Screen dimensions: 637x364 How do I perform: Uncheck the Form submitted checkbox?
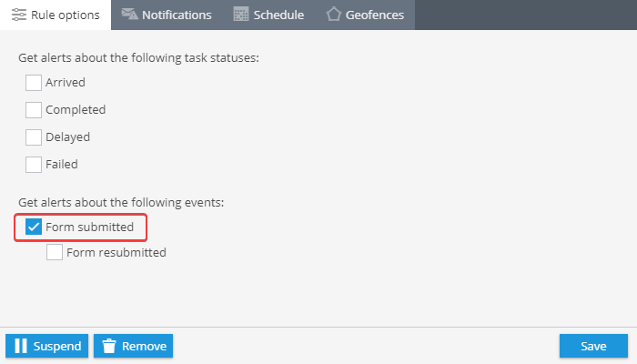[x=34, y=227]
